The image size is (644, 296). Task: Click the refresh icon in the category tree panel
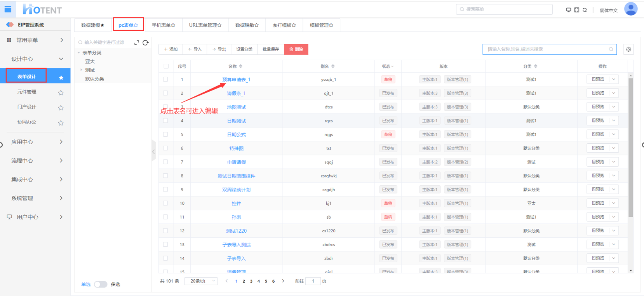[x=146, y=43]
